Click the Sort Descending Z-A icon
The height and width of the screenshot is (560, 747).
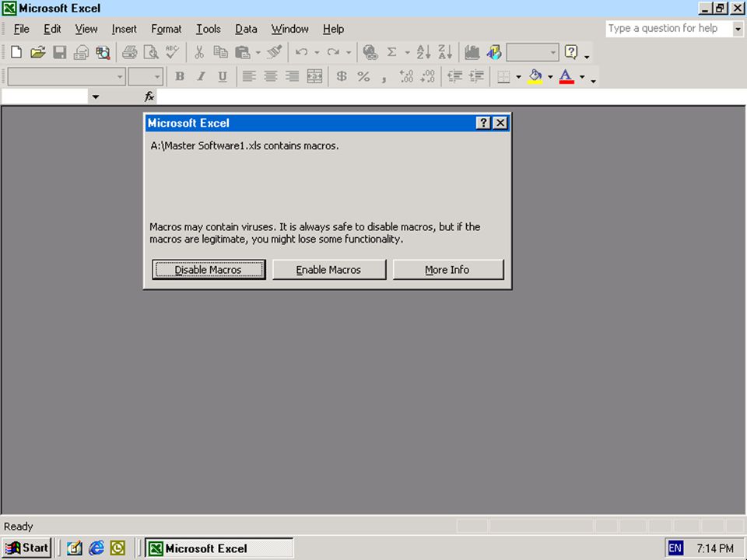(445, 52)
